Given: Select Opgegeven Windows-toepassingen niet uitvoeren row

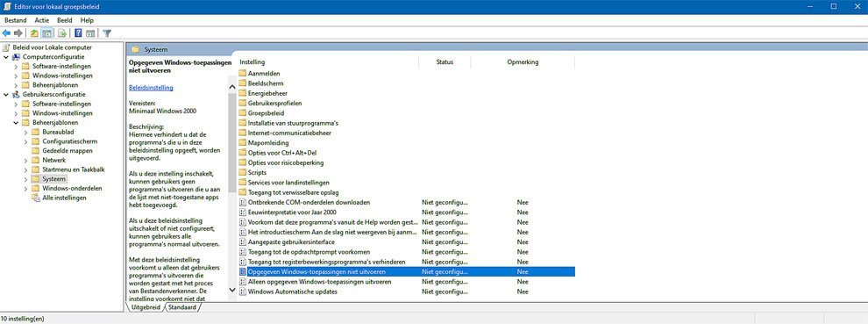Looking at the screenshot, I should 406,272.
